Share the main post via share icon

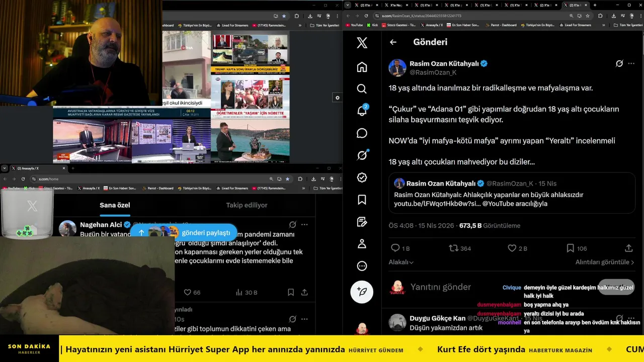point(629,248)
